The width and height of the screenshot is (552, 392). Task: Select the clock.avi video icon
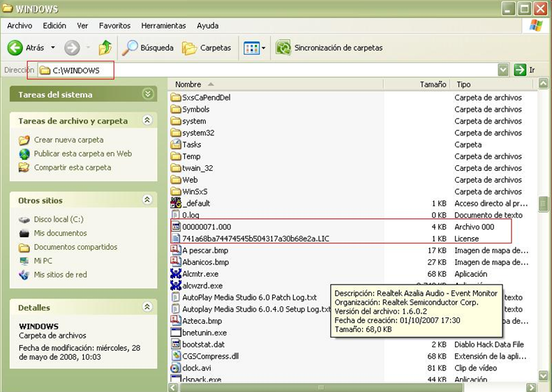click(x=175, y=368)
